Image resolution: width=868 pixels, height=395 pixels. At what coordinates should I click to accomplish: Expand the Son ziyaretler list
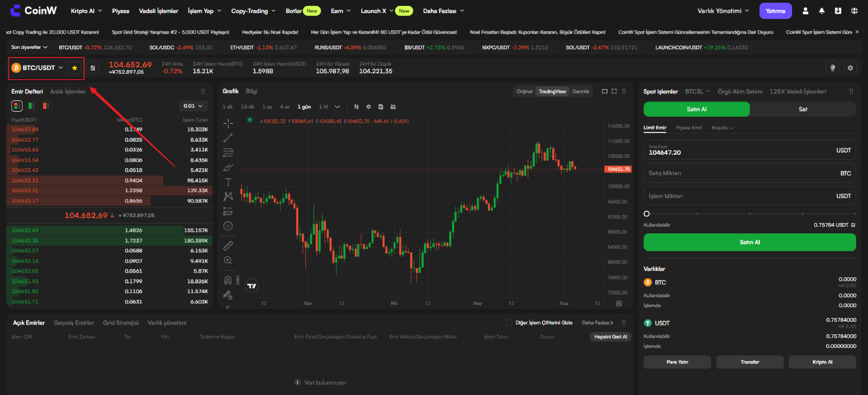pyautogui.click(x=29, y=47)
